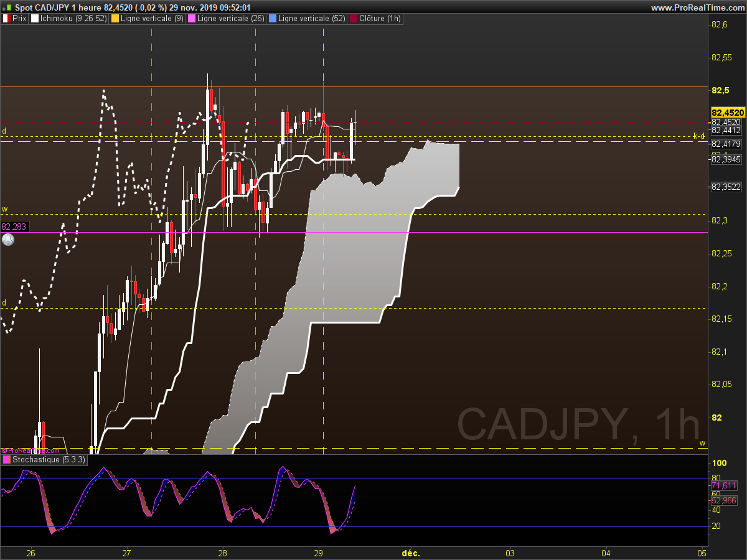Open the Ichimoku (9 26 52) settings
Viewport: 747px width, 560px height.
[x=68, y=19]
